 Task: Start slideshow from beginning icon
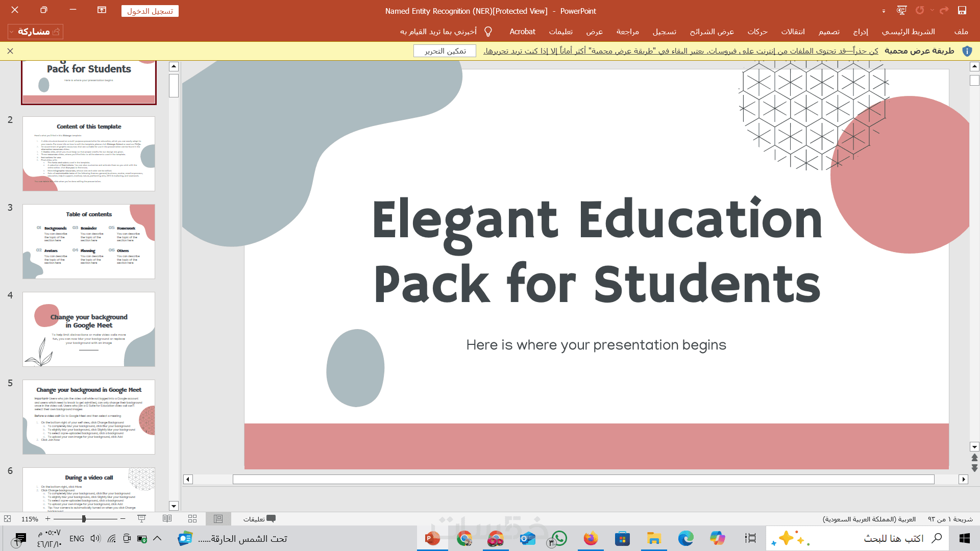click(901, 11)
